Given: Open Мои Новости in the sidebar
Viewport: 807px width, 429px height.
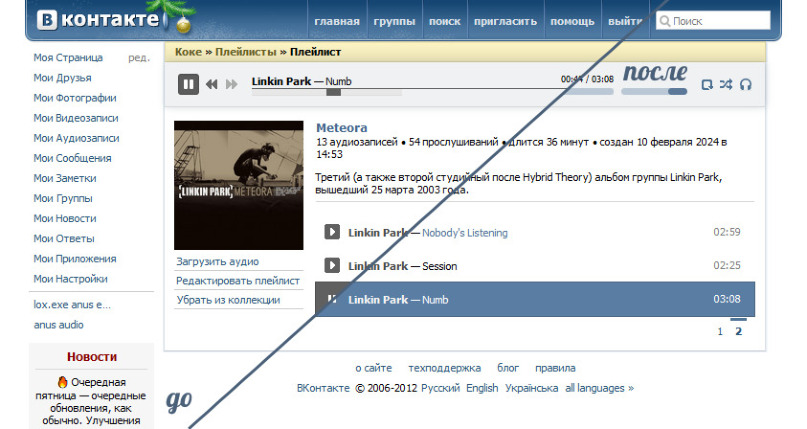Looking at the screenshot, I should point(65,218).
